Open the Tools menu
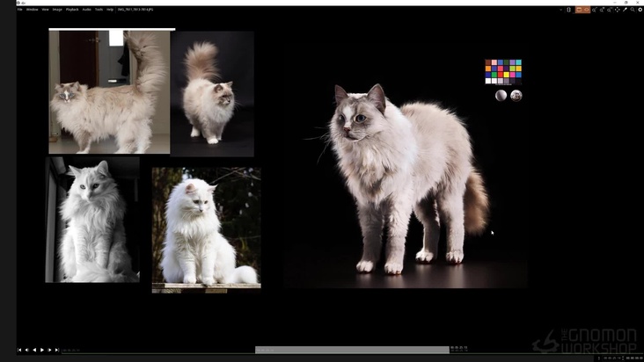Screen dimensions: 644x362 99,10
